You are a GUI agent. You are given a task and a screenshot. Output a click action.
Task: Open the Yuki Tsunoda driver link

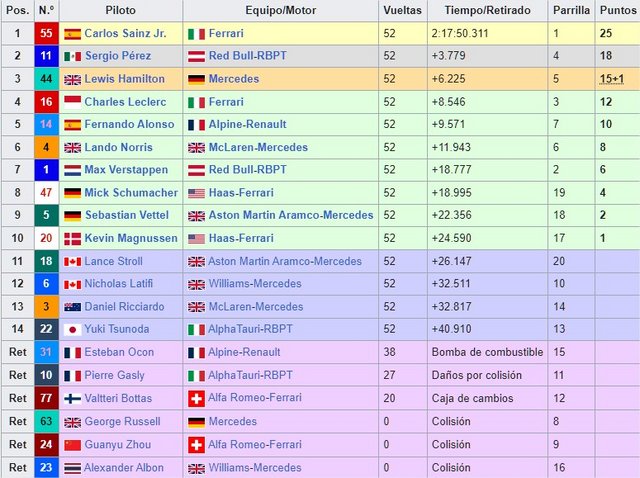click(117, 329)
